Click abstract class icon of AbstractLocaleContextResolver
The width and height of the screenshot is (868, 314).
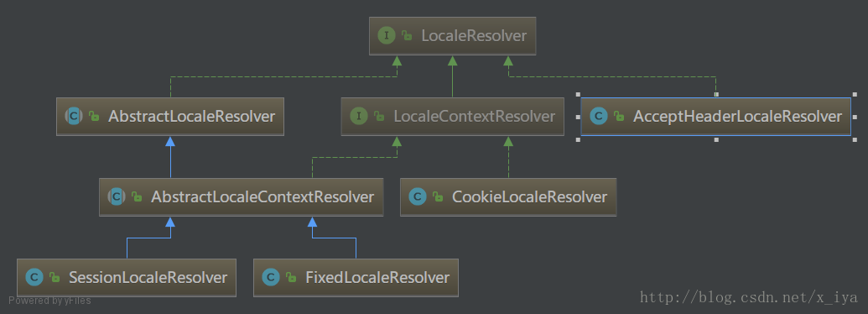[117, 196]
